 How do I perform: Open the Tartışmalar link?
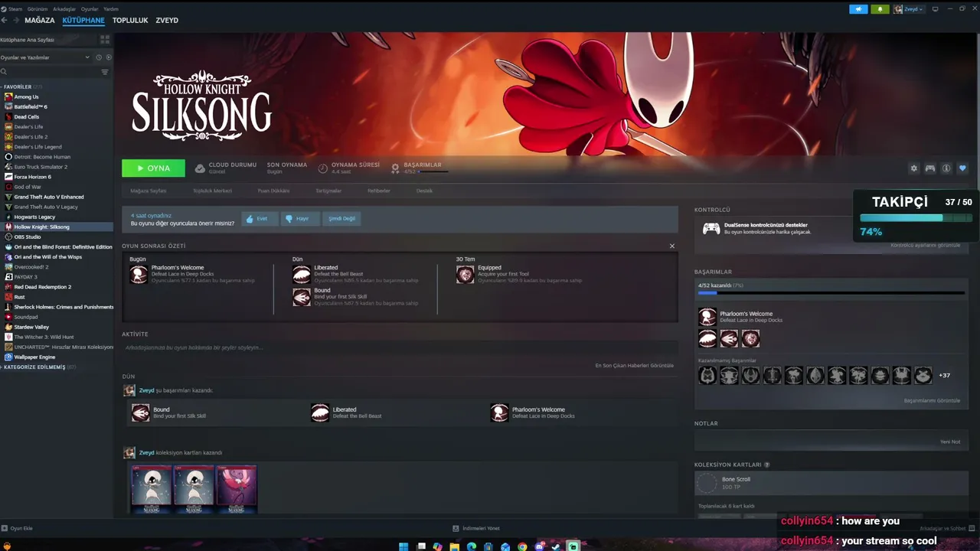pyautogui.click(x=328, y=191)
